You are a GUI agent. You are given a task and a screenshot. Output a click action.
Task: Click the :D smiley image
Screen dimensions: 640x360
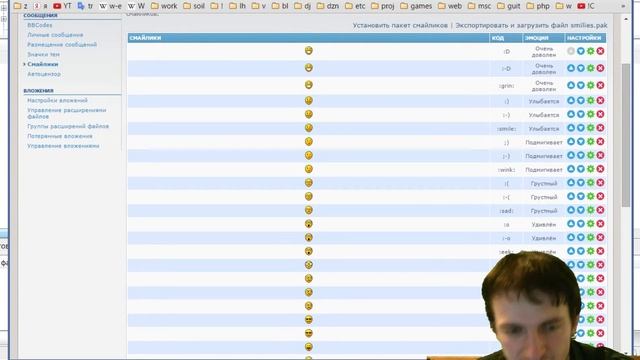coord(309,51)
